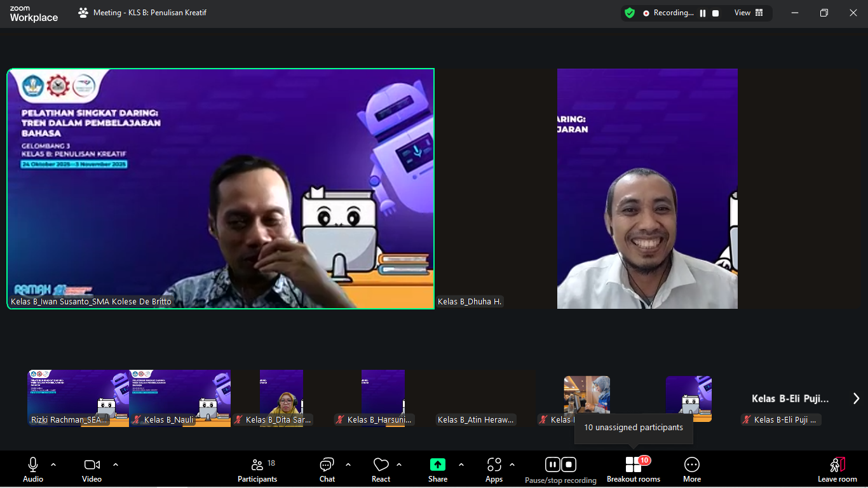
Task: Expand video options chevron next to Video
Action: coord(116,464)
